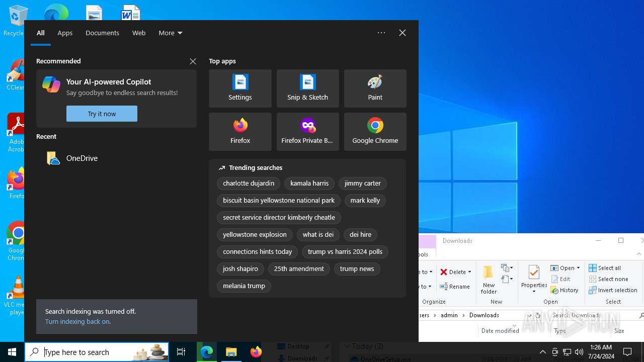Click Invert selection in Explorer
The height and width of the screenshot is (362, 644).
(613, 290)
